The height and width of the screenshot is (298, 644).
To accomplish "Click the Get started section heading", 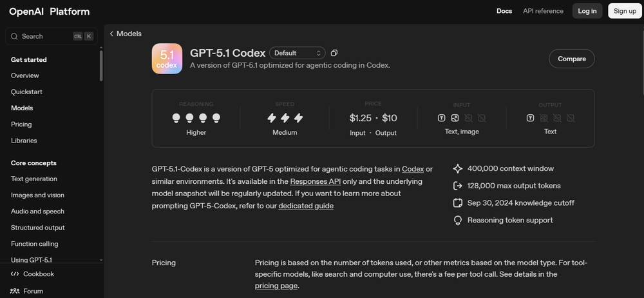I will (x=29, y=60).
